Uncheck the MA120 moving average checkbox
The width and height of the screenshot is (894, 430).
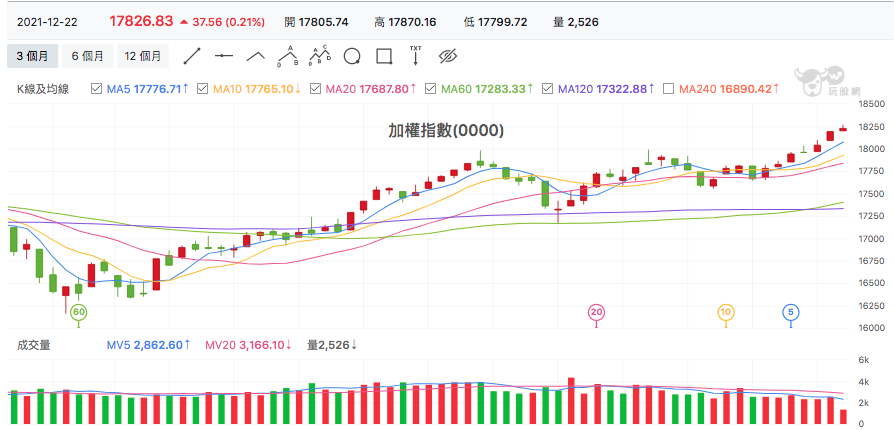[547, 89]
